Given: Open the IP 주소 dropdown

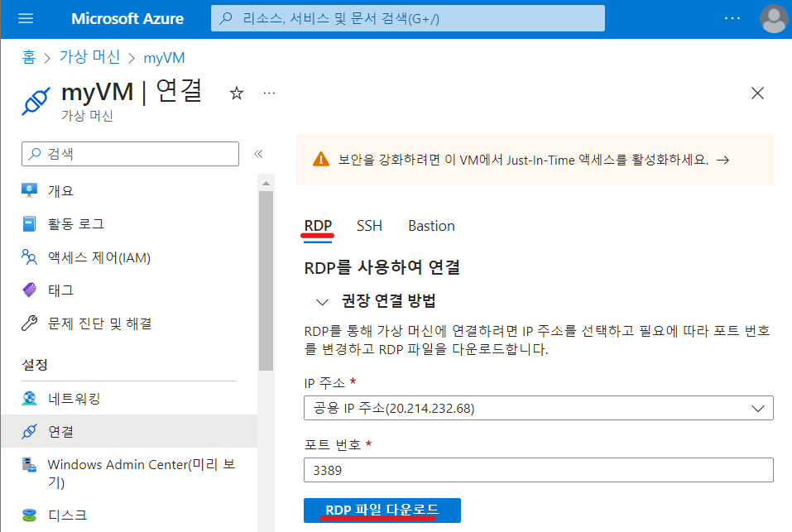Looking at the screenshot, I should [539, 408].
